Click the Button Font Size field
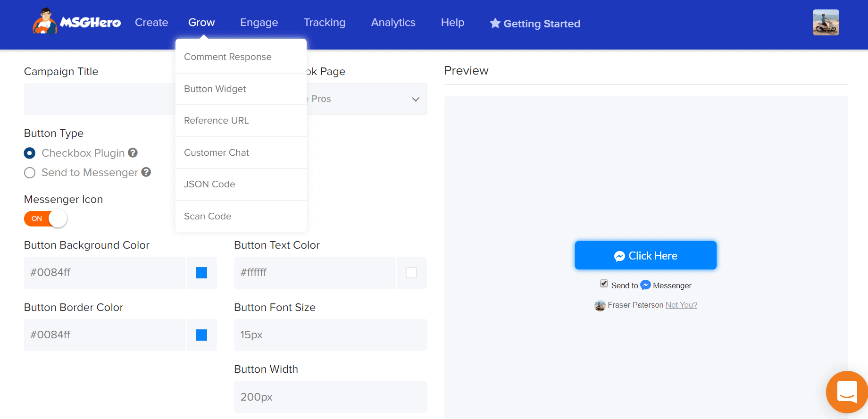This screenshot has width=868, height=419. [331, 335]
